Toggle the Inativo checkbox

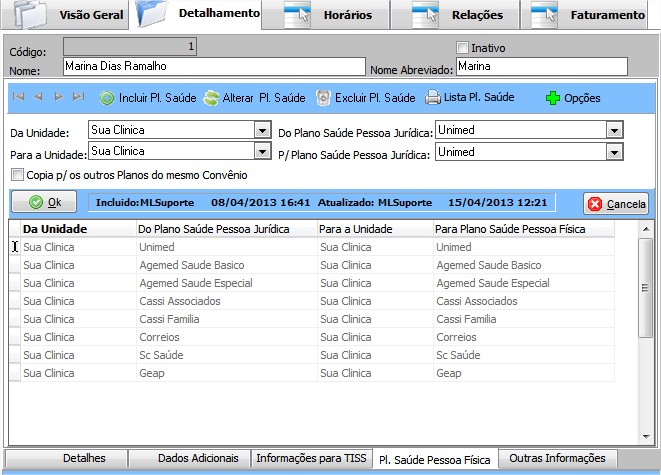tap(462, 47)
